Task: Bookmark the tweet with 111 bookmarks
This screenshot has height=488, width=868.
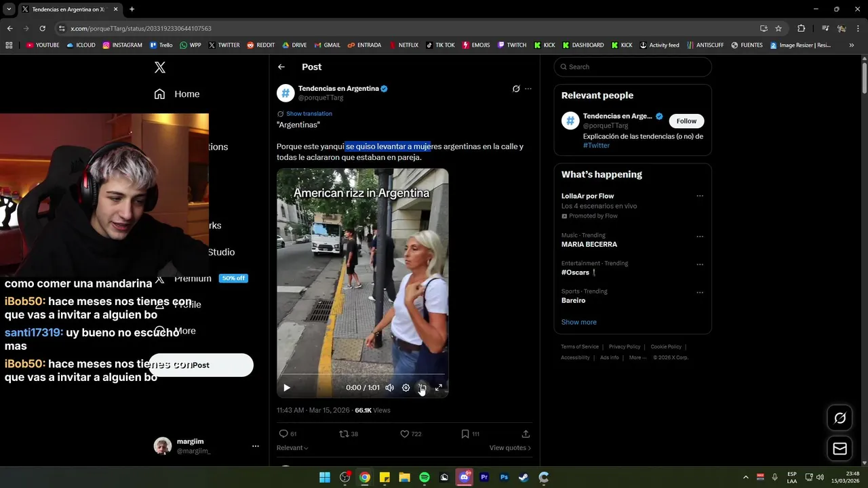Action: click(470, 434)
